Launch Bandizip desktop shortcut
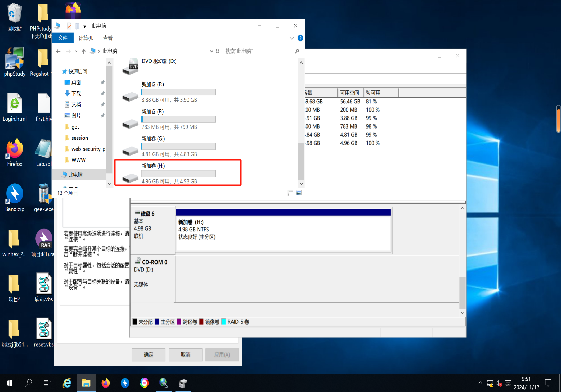 [15, 198]
